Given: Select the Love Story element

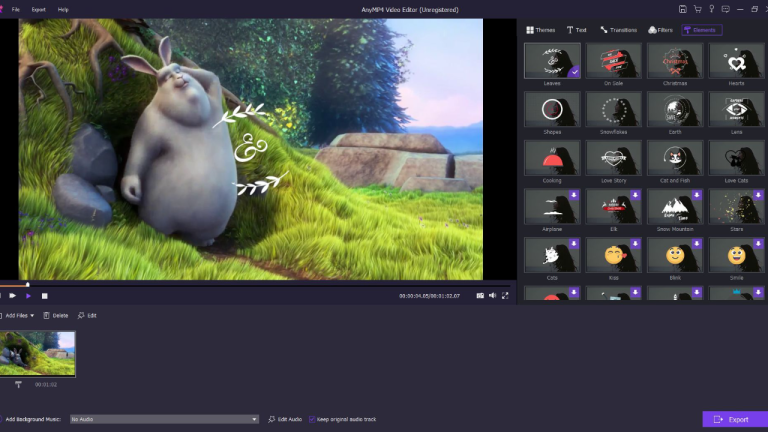Looking at the screenshot, I should pyautogui.click(x=613, y=158).
